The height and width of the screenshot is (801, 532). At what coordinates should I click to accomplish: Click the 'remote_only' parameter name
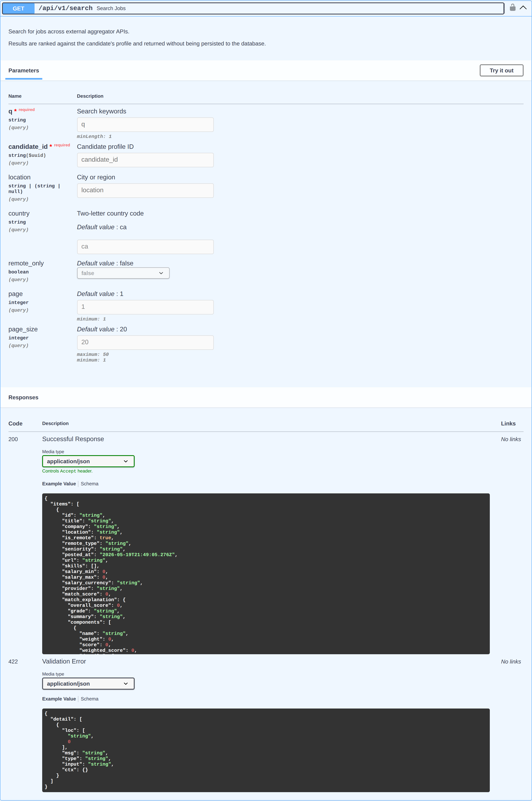coord(26,263)
